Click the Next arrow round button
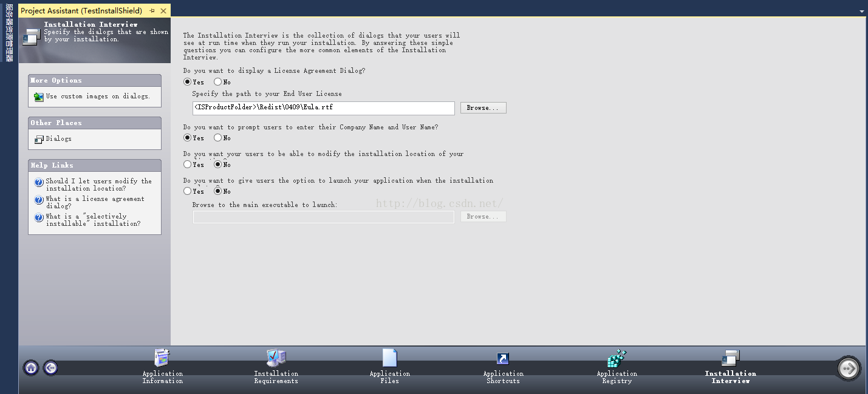Image resolution: width=868 pixels, height=394 pixels. 849,368
